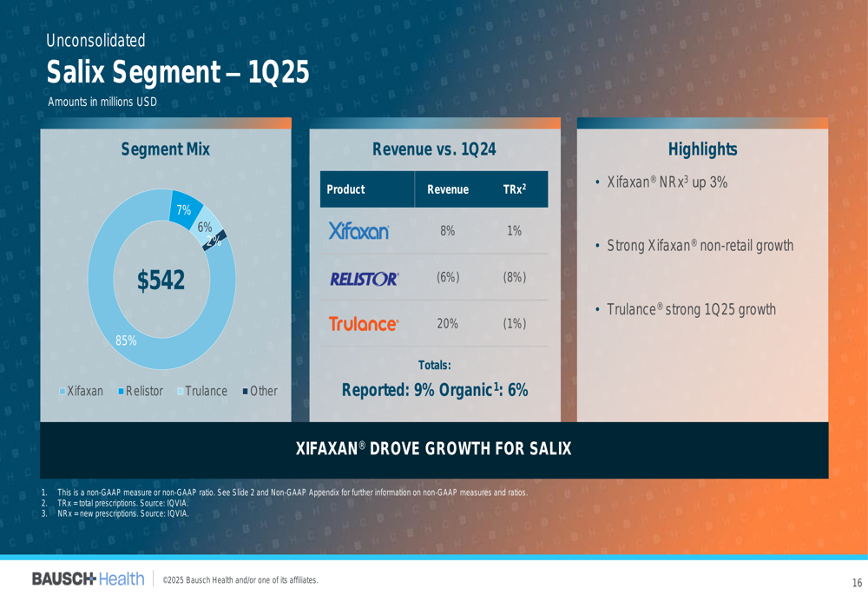Click Trulance's revenue value "20%"
Viewport: 868px width, 595px height.
(448, 323)
